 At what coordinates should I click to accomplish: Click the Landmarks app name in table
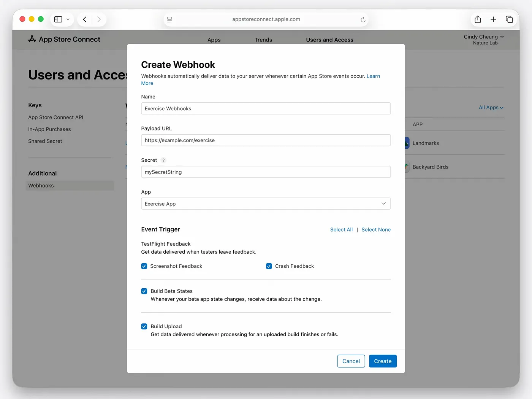pos(426,143)
